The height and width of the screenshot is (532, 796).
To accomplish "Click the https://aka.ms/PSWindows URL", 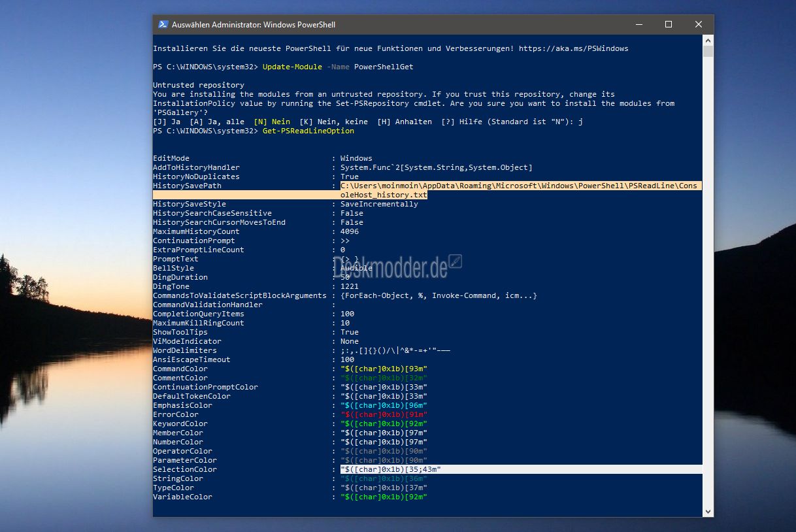I will tap(573, 48).
